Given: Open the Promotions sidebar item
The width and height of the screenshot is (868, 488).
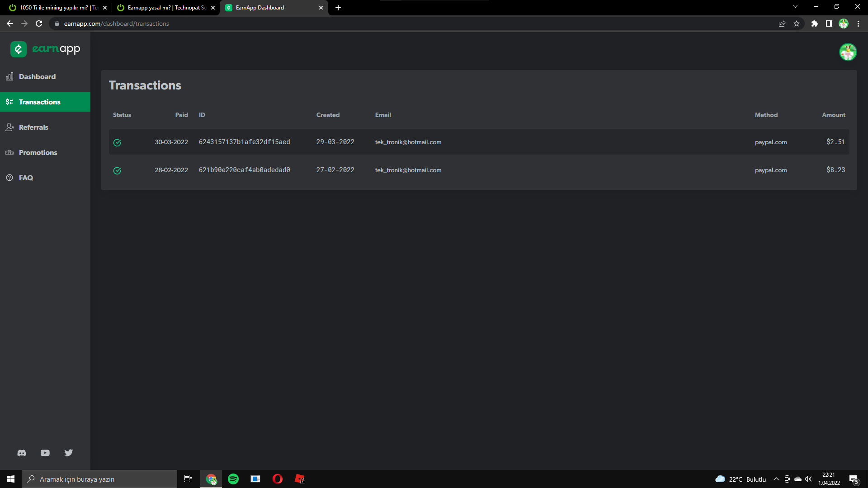Looking at the screenshot, I should (38, 153).
